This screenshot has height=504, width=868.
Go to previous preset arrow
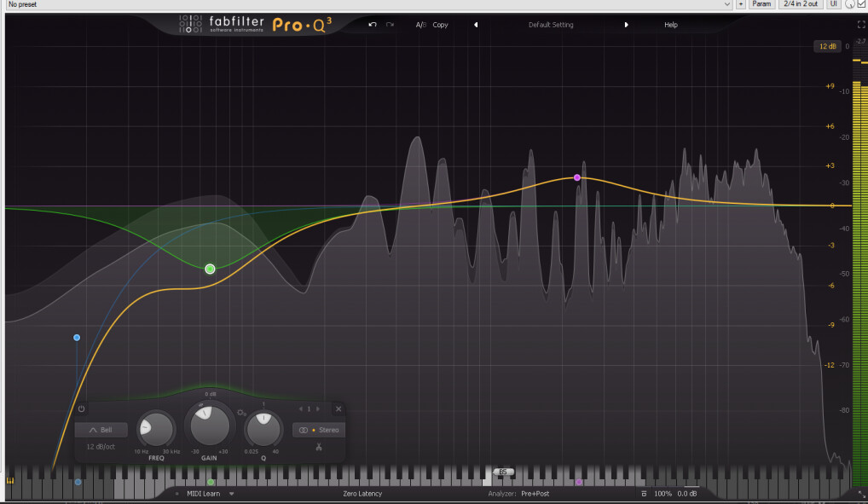pyautogui.click(x=476, y=25)
